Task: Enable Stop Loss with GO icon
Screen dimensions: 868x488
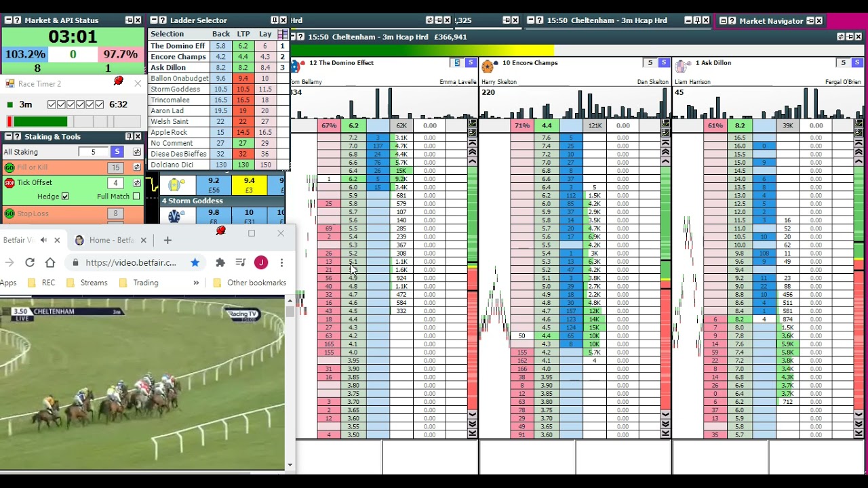Action: click(x=9, y=213)
